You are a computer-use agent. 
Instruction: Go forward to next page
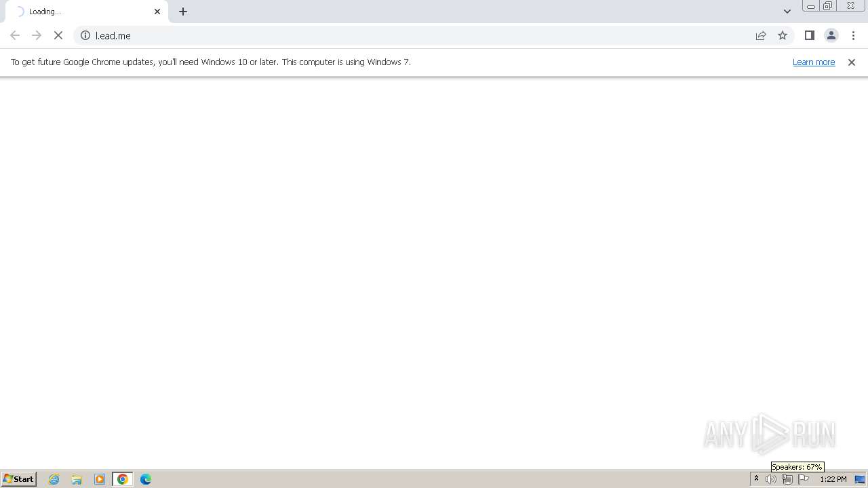(x=37, y=35)
